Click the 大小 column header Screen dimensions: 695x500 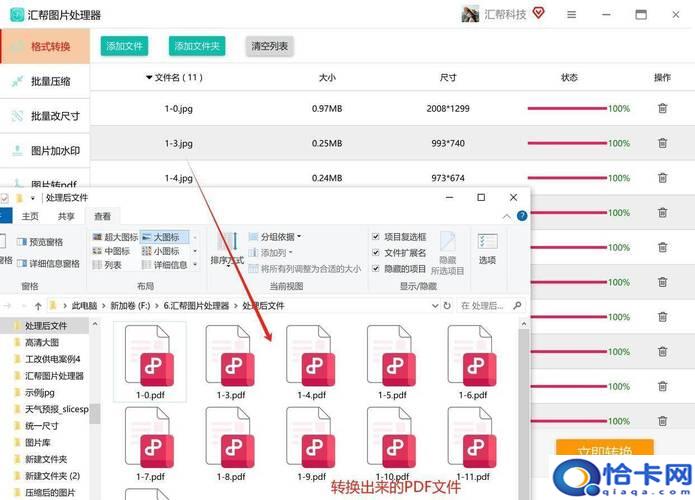point(327,78)
